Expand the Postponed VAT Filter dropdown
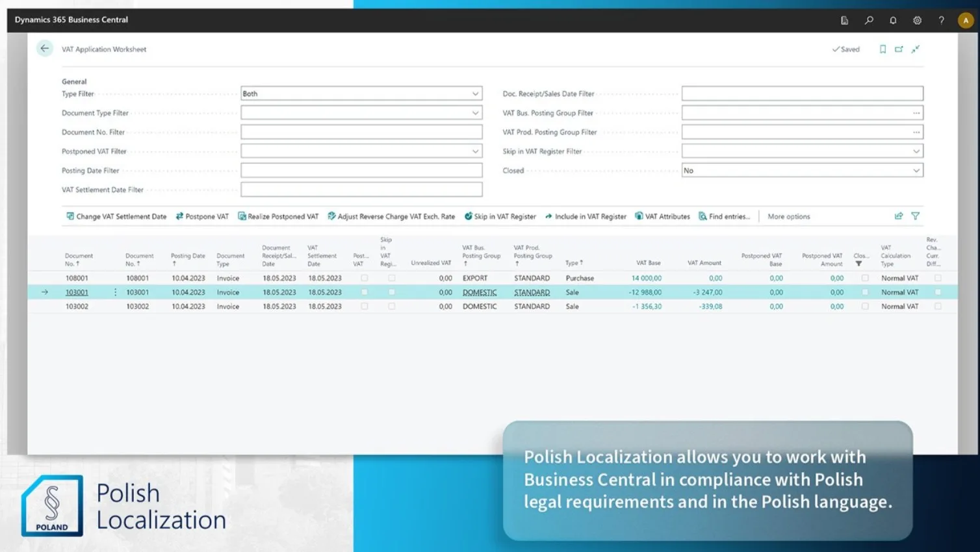 [475, 151]
